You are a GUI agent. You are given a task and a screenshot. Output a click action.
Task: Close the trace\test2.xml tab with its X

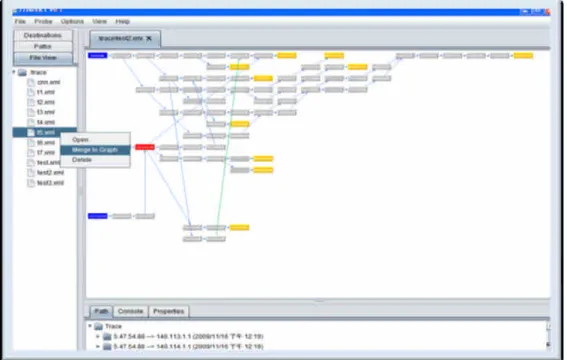click(149, 38)
